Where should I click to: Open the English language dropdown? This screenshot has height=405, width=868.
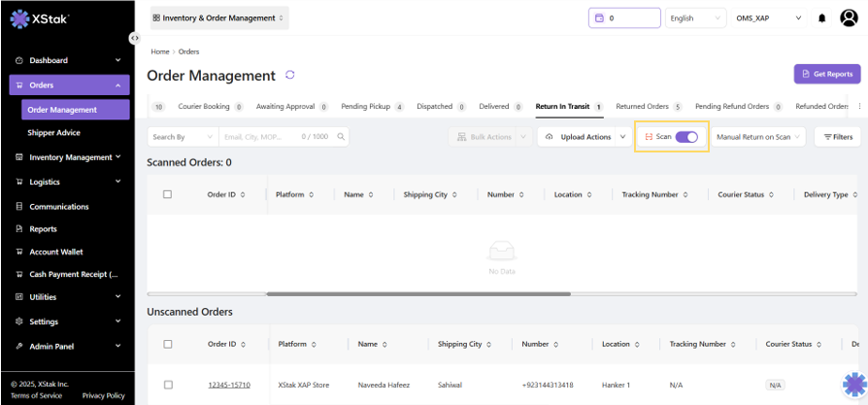(x=695, y=18)
